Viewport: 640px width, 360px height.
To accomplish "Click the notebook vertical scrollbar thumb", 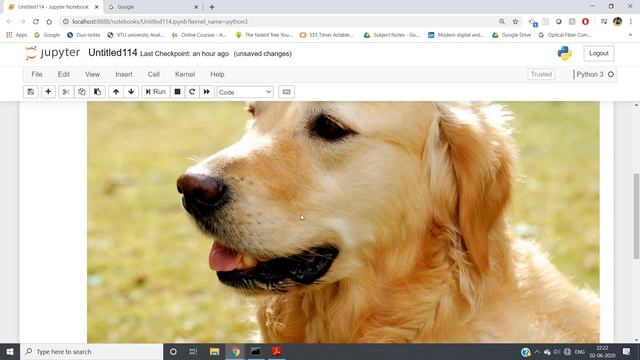I will [636, 216].
